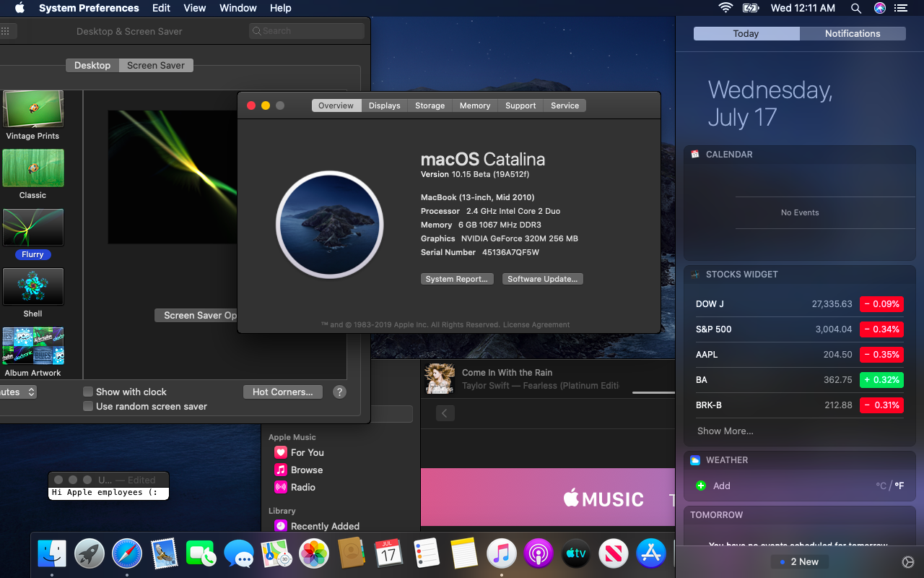Image resolution: width=924 pixels, height=578 pixels.
Task: Open Maps from the Dock
Action: click(276, 554)
